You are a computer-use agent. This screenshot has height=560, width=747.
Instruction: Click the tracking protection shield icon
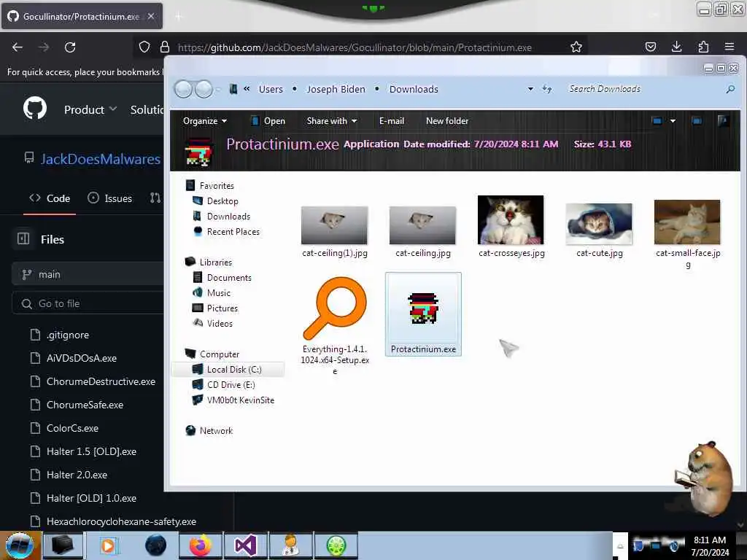[x=144, y=47]
